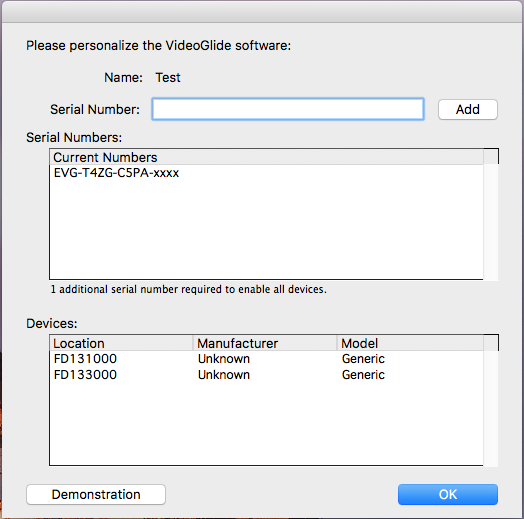This screenshot has height=519, width=524.
Task: Click the Current Numbers column header
Action: click(266, 157)
